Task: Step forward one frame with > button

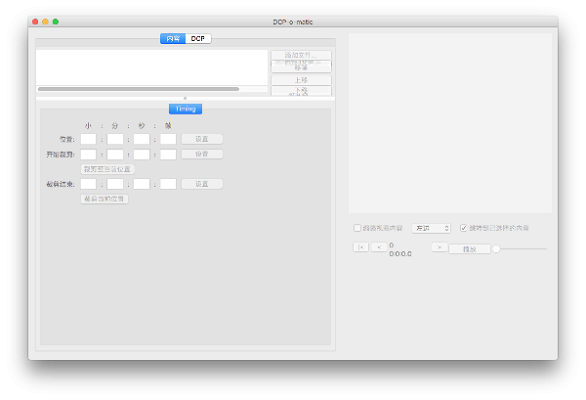Action: tap(440, 247)
